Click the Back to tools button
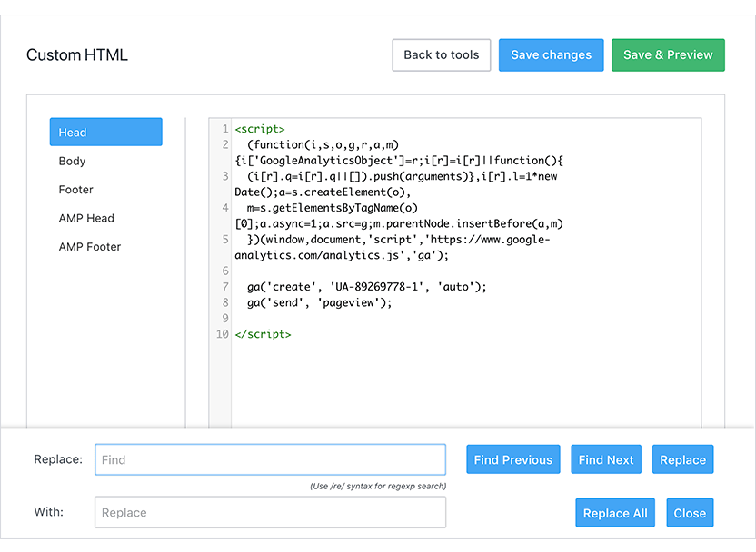This screenshot has width=756, height=552. (441, 54)
